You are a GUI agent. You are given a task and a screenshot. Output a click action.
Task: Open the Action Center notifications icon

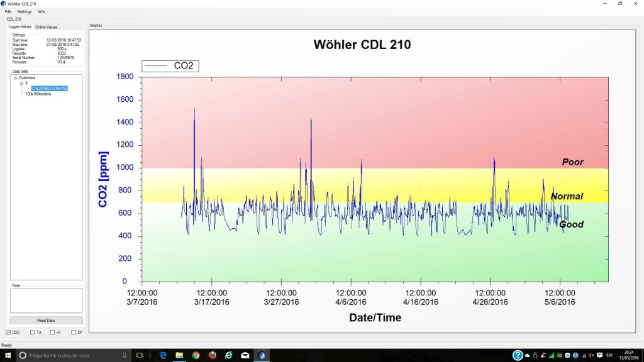[599, 356]
